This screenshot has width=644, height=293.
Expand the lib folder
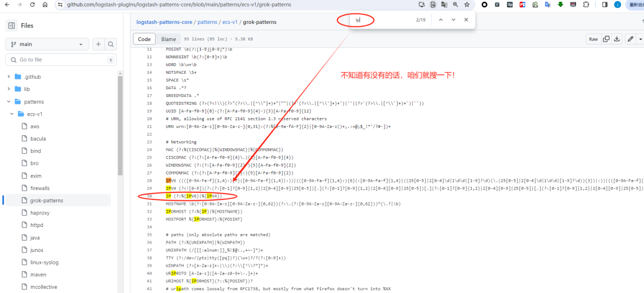pyautogui.click(x=9, y=89)
